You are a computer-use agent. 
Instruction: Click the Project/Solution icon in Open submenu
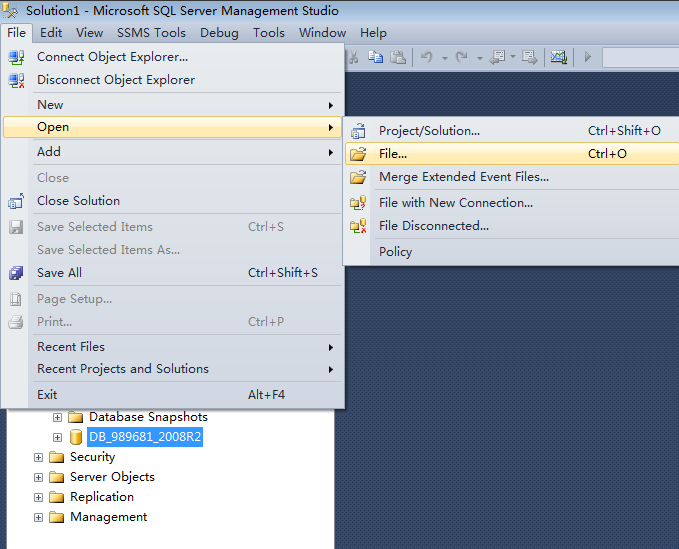tap(358, 131)
